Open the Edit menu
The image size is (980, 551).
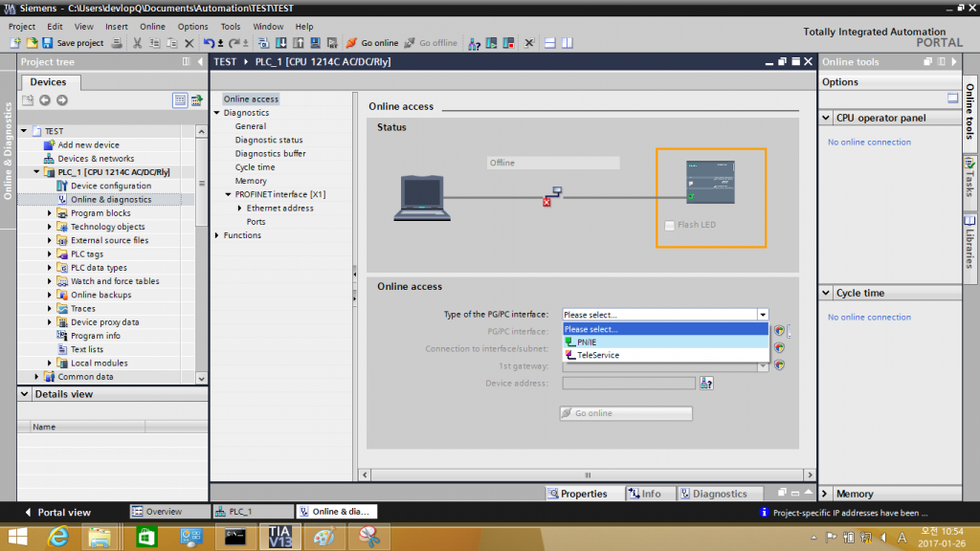point(55,26)
